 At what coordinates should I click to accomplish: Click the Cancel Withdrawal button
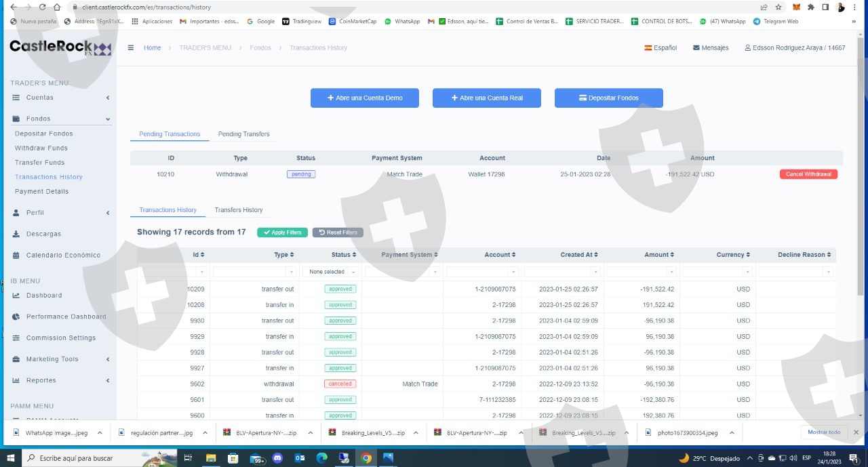pos(808,174)
